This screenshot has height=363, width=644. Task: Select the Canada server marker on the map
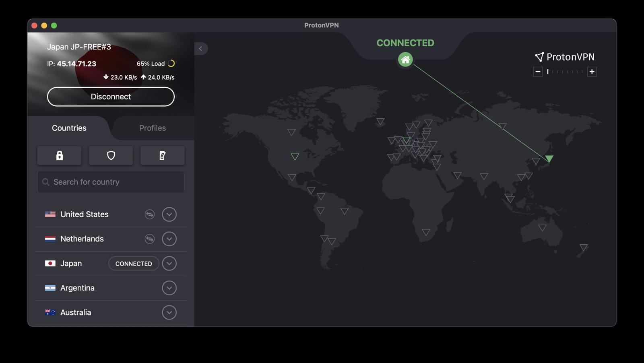coord(291,132)
